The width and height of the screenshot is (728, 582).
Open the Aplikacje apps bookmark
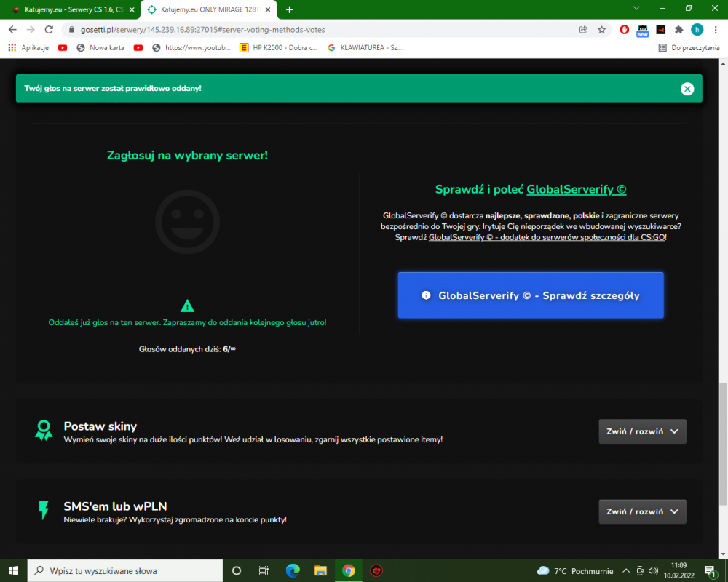[28, 48]
